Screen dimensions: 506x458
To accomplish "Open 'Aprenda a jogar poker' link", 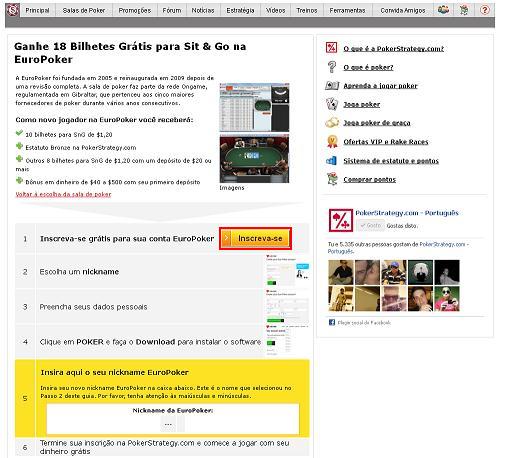I will click(x=380, y=86).
